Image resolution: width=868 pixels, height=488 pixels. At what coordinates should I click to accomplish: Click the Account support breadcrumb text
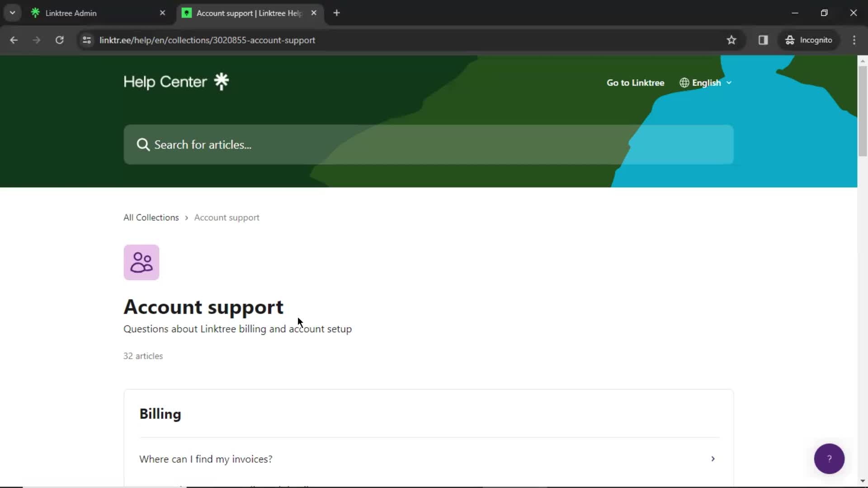click(x=227, y=217)
